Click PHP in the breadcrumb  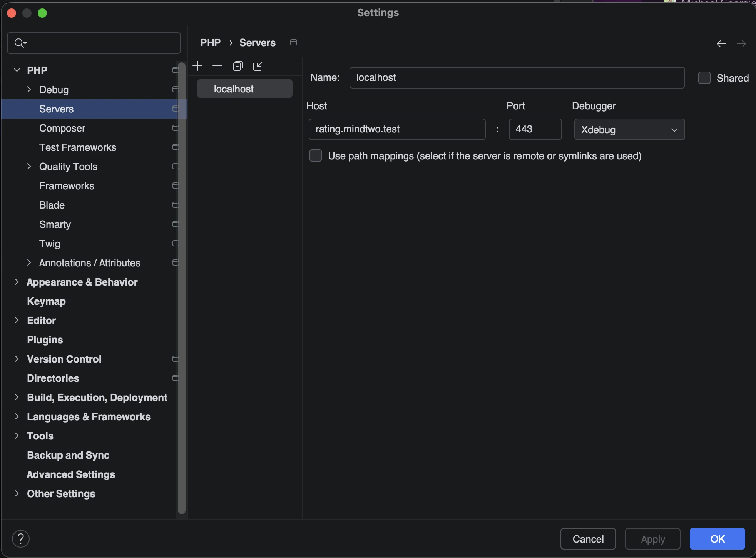pyautogui.click(x=211, y=43)
